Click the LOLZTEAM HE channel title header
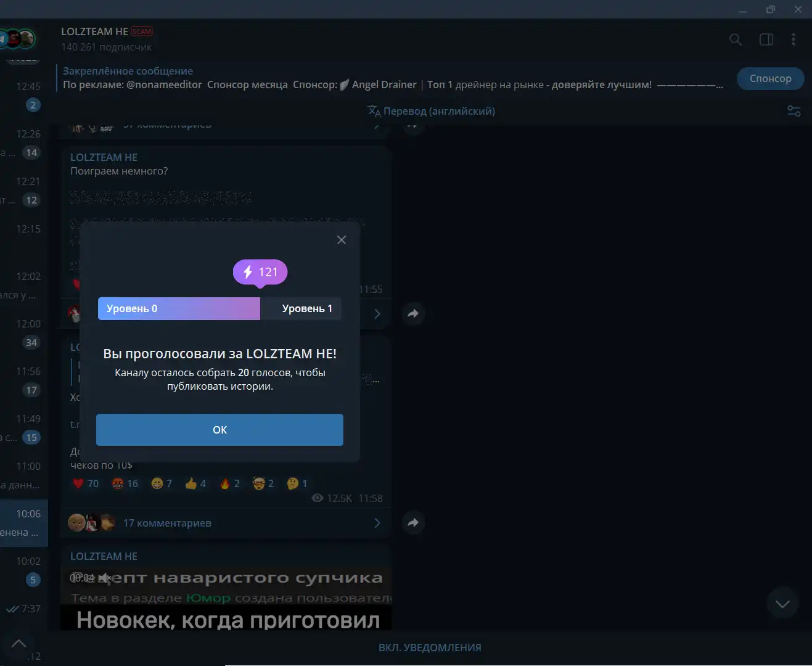 pyautogui.click(x=94, y=31)
